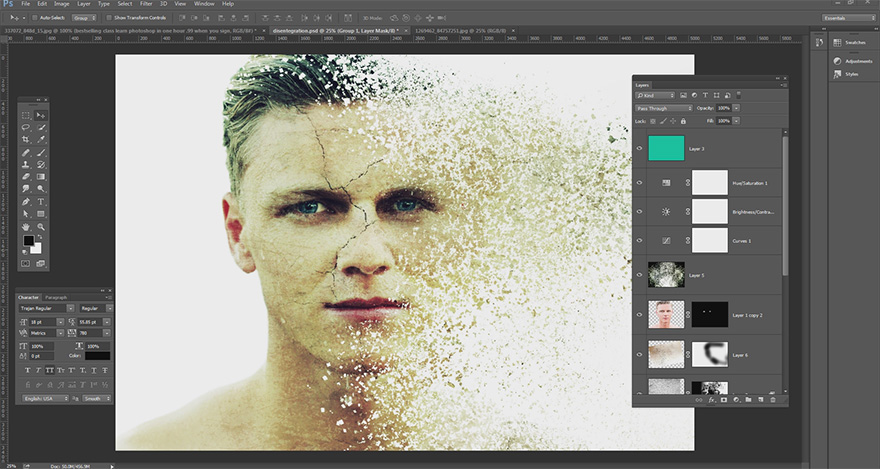Select the Horizontal Type tool

pyautogui.click(x=41, y=202)
